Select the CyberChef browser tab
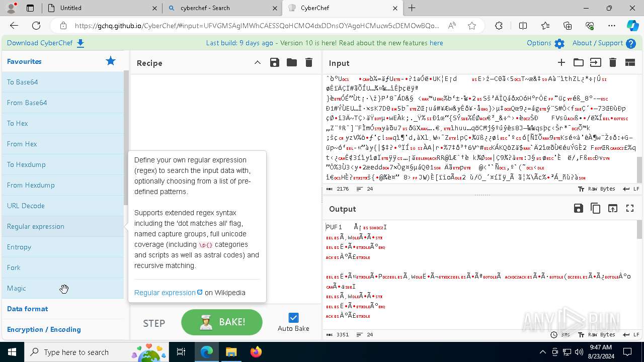 [342, 8]
